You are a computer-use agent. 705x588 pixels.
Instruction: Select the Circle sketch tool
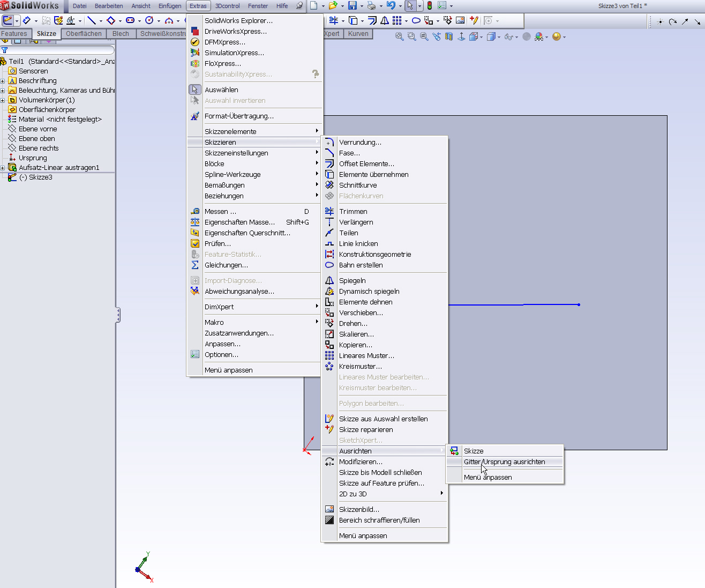point(149,20)
